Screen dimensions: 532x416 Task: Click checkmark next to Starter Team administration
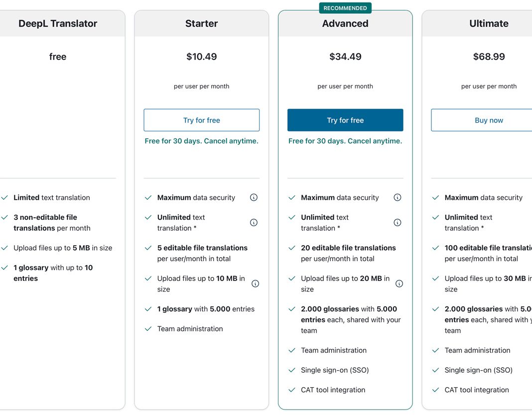(148, 328)
